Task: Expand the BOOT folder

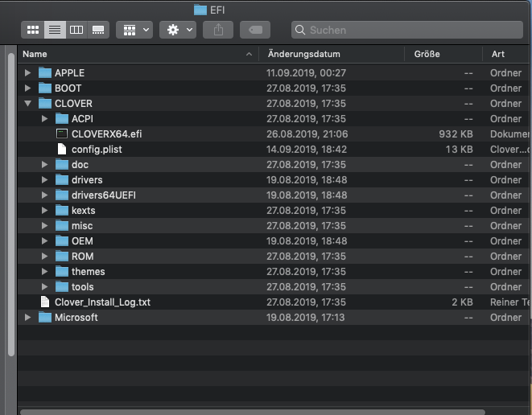Action: point(28,88)
